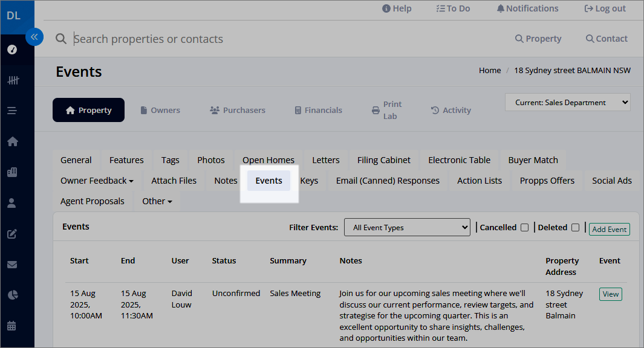This screenshot has width=644, height=348.
Task: Open the Agent Proposals sub-tab
Action: point(93,201)
